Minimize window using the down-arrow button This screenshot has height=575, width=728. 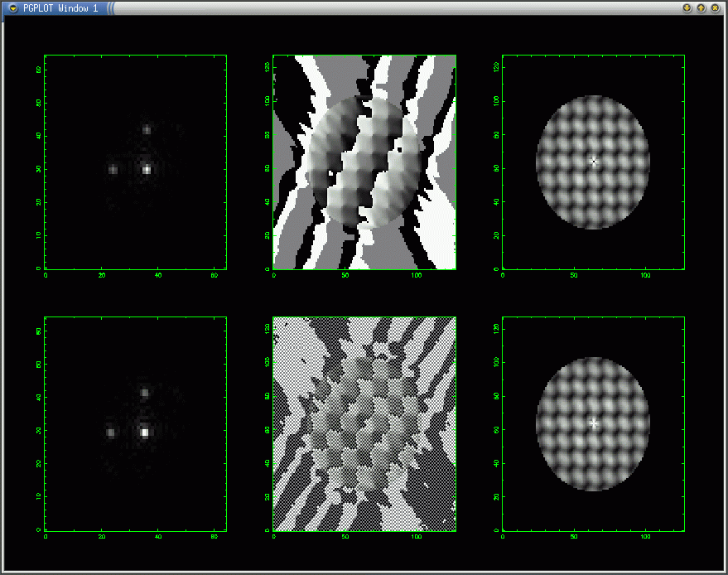click(x=687, y=8)
